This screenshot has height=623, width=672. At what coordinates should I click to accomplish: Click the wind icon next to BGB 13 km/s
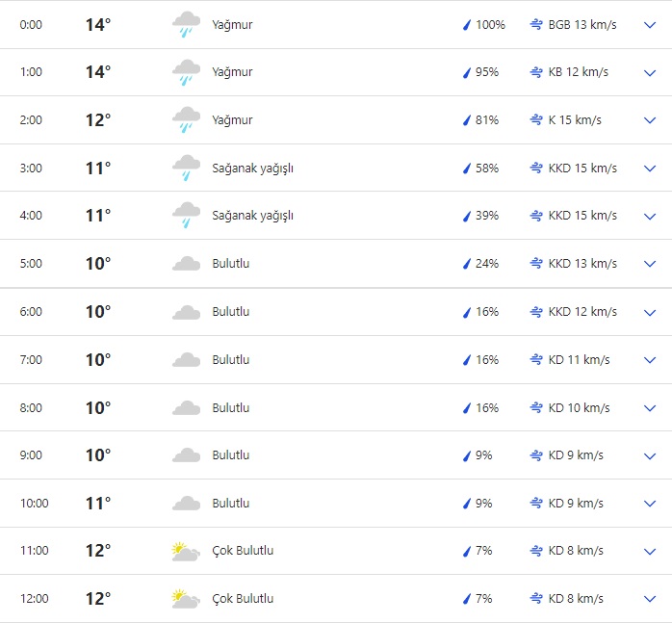pyautogui.click(x=536, y=25)
